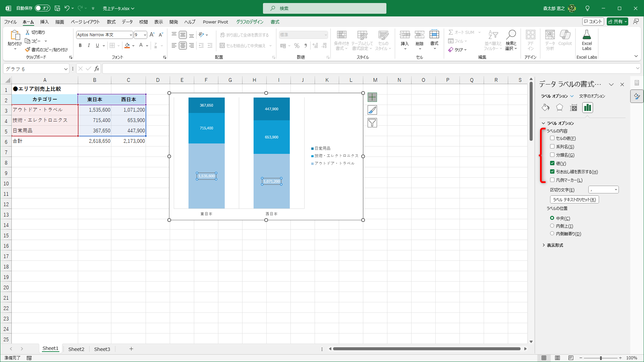
Task: Click the format painter brush icon
Action: (x=28, y=50)
